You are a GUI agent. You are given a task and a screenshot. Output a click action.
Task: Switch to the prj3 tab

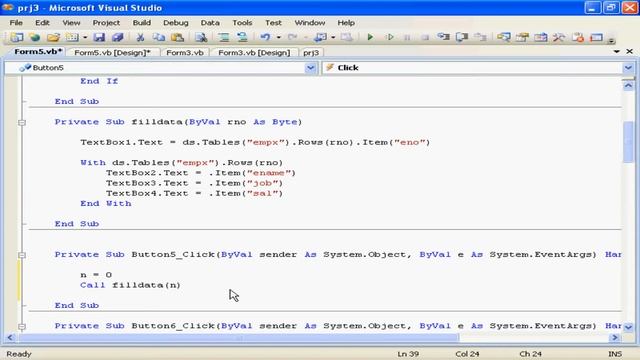311,53
